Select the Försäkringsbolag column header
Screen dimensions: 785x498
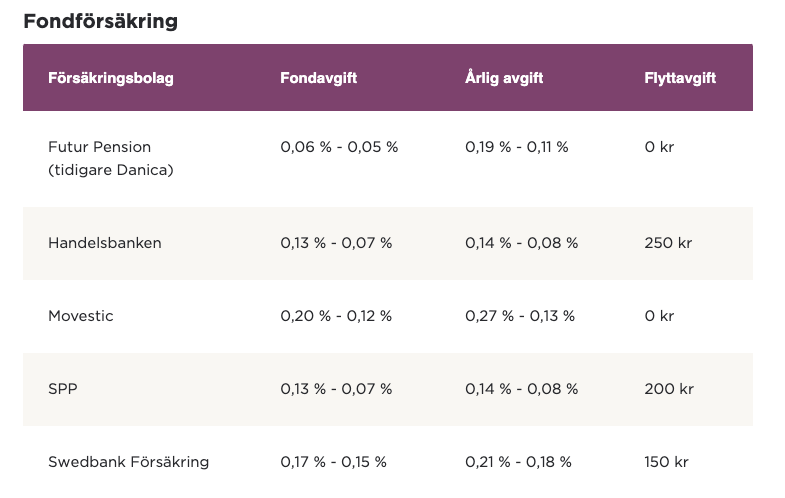pyautogui.click(x=111, y=78)
